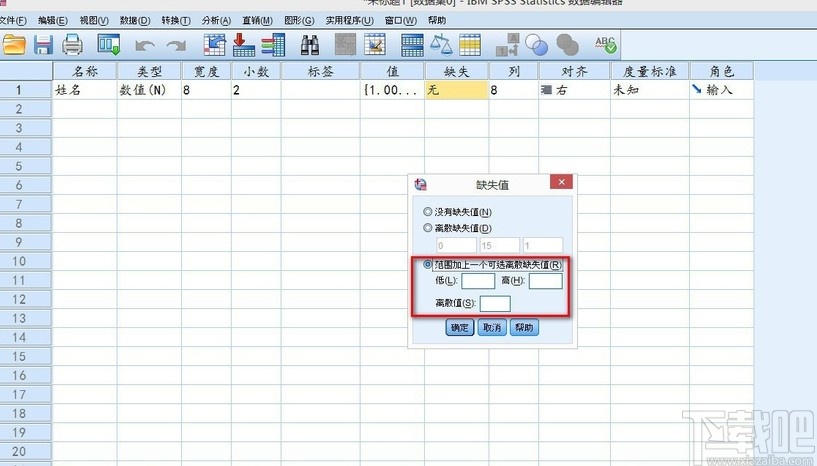Run Spell check with the ABC icon
This screenshot has height=466, width=817.
(605, 45)
